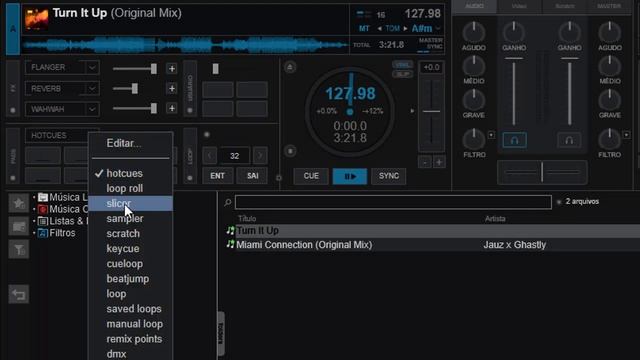Select the slicer pad mode

130,203
